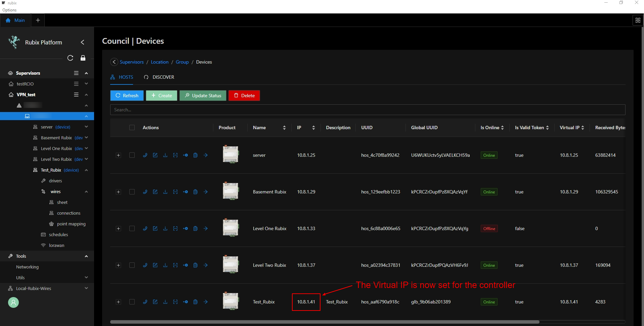
Task: Open the Supervisors breadcrumb link
Action: (x=132, y=62)
